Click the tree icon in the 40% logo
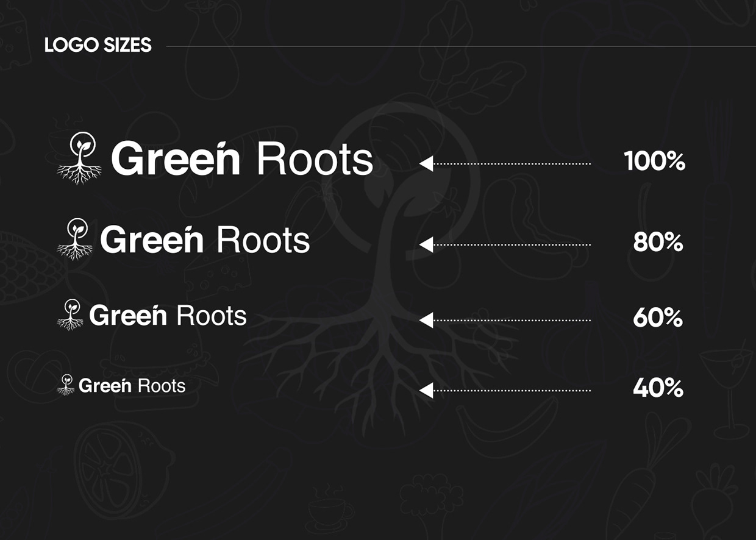 tap(66, 385)
